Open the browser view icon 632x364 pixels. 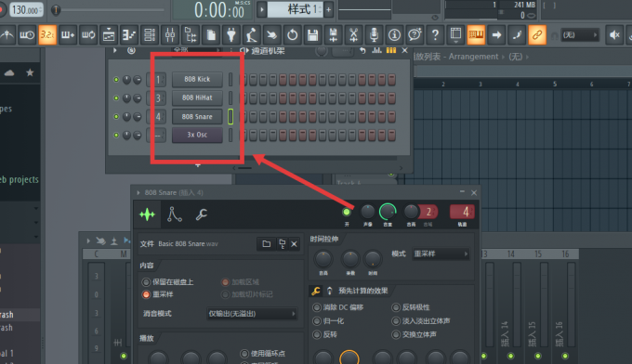(191, 35)
